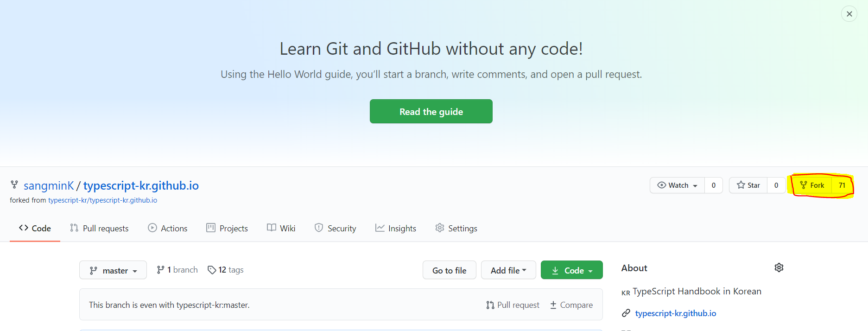
Task: Switch to the Pull requests tab
Action: [x=99, y=228]
